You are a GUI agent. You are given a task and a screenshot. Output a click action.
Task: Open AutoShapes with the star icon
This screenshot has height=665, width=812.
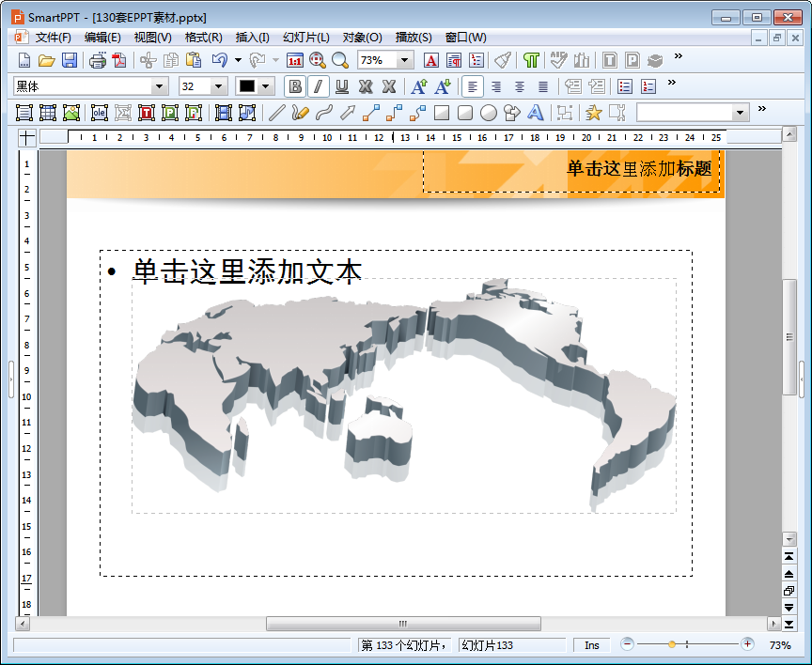(x=593, y=113)
